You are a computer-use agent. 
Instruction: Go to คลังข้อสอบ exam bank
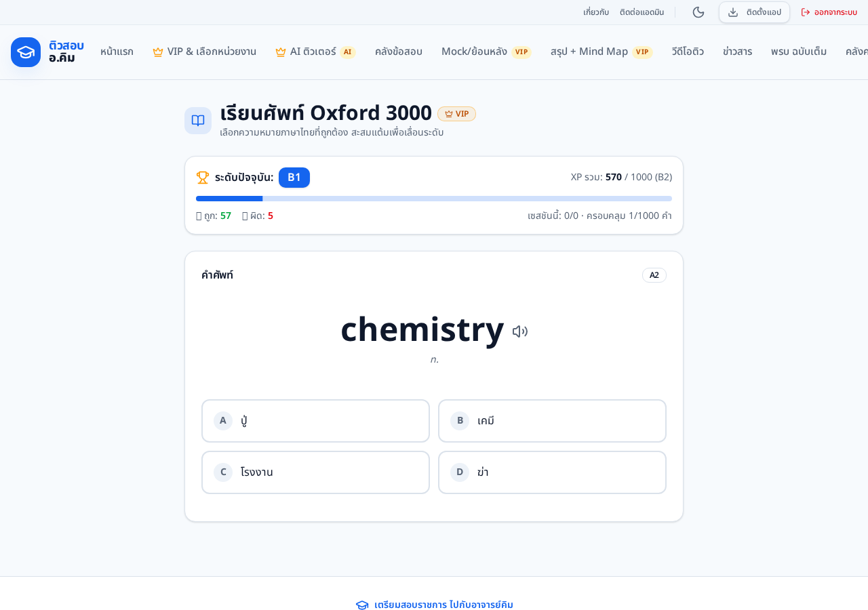(399, 52)
